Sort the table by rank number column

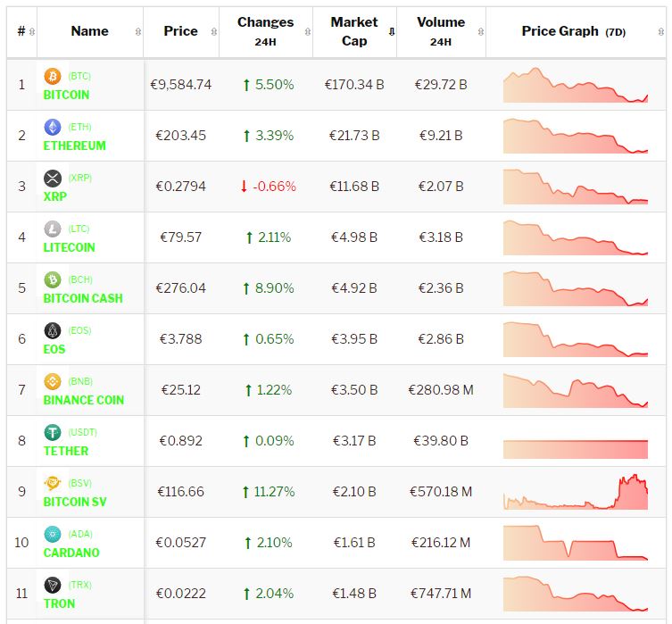(x=32, y=31)
